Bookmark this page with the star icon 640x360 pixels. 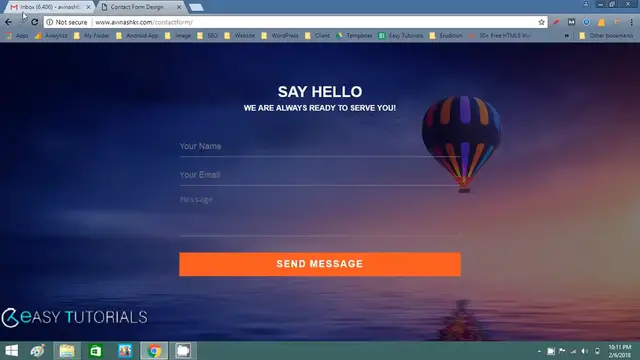coord(541,22)
